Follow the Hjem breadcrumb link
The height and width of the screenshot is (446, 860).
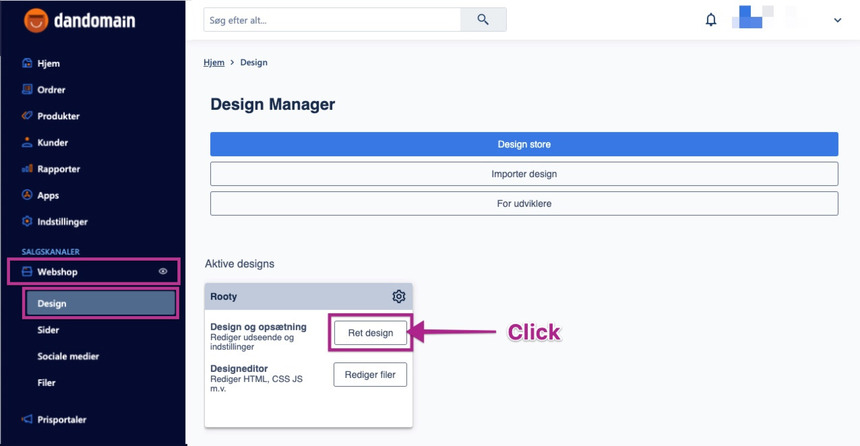point(214,62)
